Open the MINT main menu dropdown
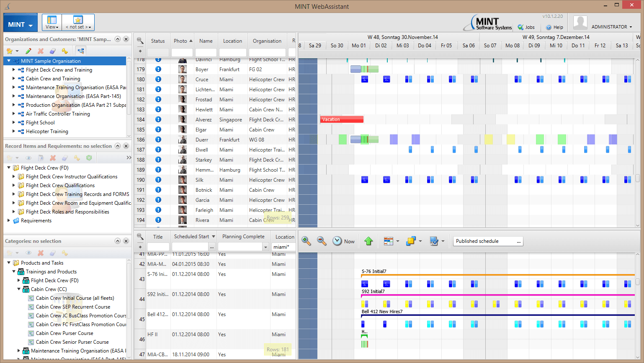This screenshot has height=363, width=644. pos(20,24)
